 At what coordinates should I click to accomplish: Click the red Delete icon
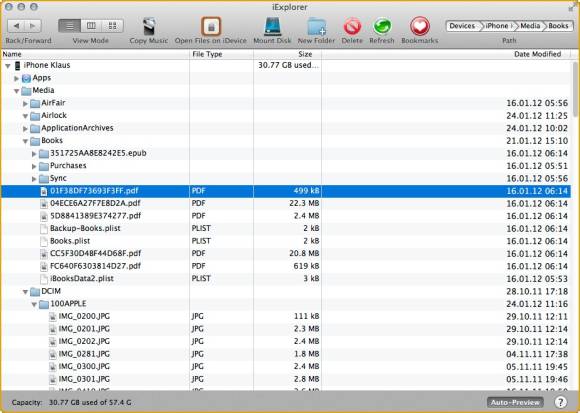pyautogui.click(x=352, y=27)
